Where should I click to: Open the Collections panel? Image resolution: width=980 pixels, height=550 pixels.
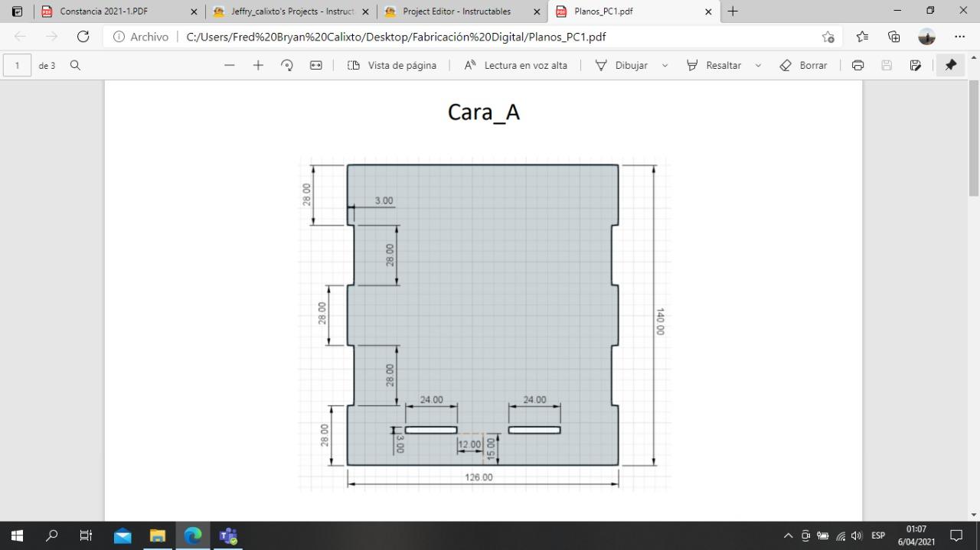click(x=893, y=37)
